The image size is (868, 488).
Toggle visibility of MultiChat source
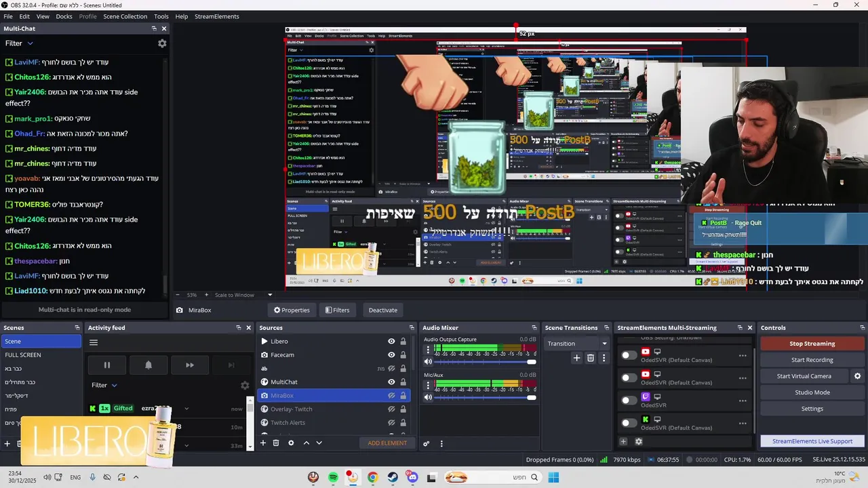(x=391, y=382)
